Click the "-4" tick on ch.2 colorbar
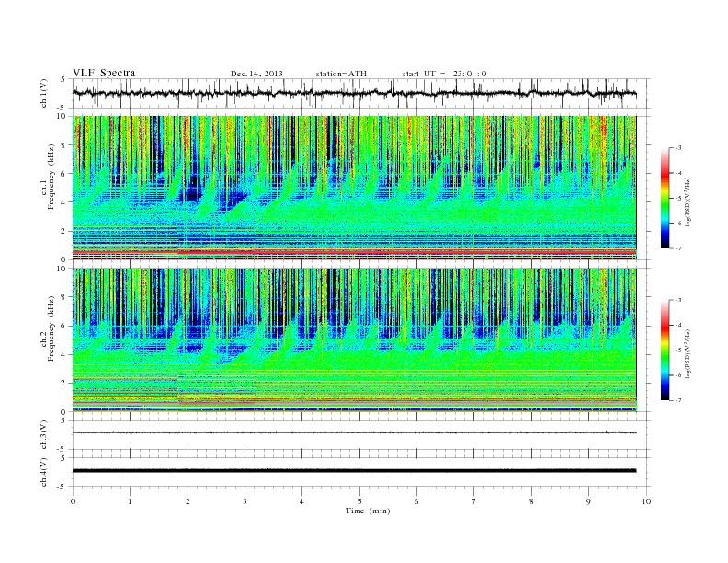The image size is (728, 563). (677, 325)
